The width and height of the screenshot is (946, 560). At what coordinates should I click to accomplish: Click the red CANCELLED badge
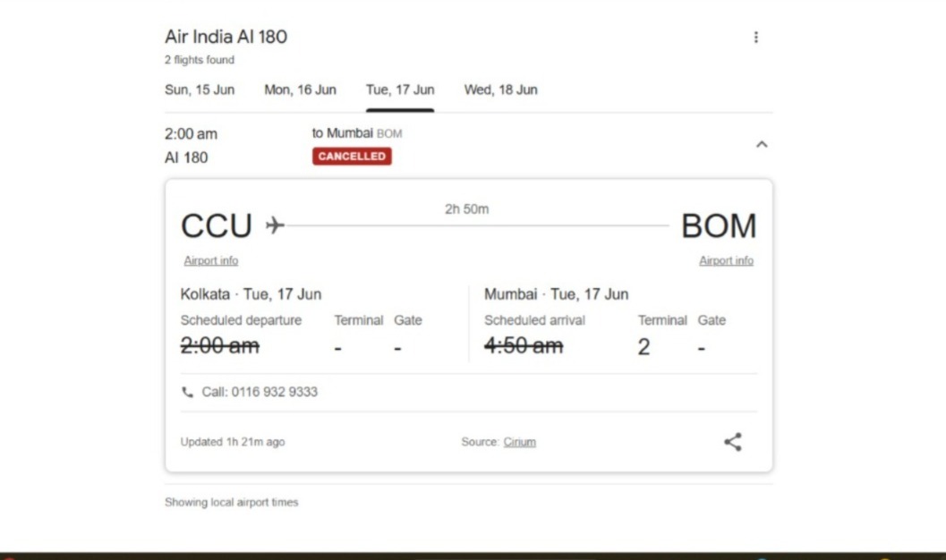[x=352, y=157]
